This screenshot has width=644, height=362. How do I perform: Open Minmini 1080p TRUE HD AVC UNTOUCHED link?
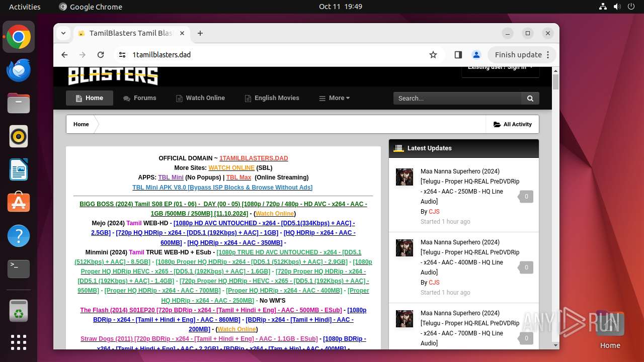coord(217,257)
